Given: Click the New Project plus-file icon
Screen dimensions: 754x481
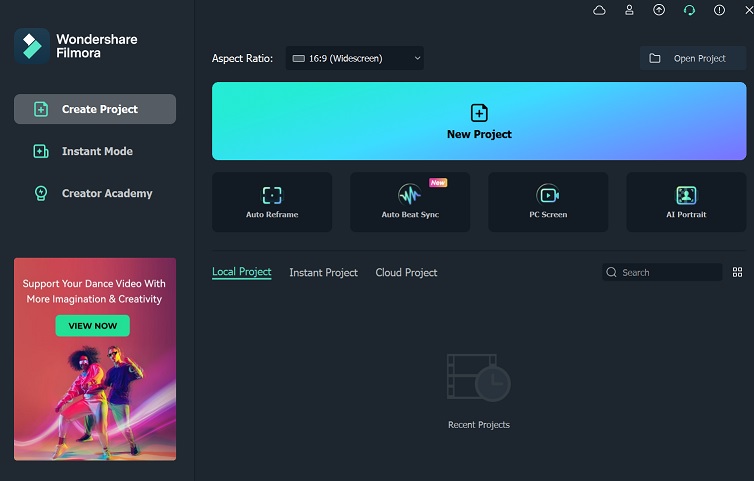Looking at the screenshot, I should click(479, 113).
